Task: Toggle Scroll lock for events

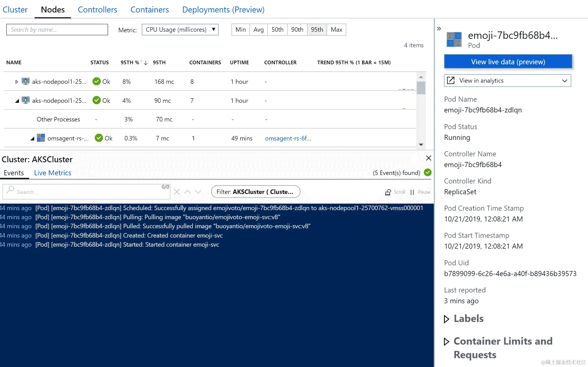Action: click(395, 192)
